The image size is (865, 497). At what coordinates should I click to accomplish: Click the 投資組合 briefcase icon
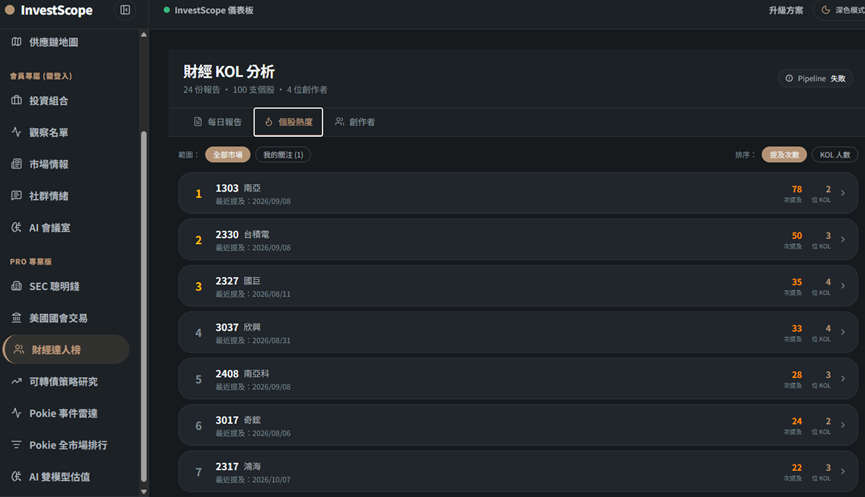[17, 100]
